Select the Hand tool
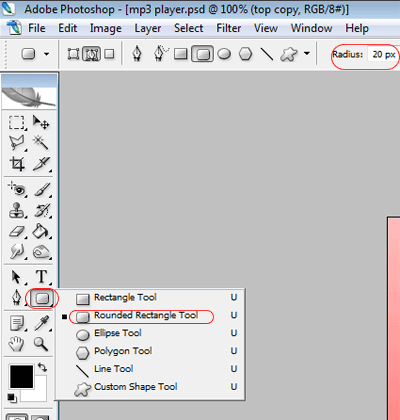The width and height of the screenshot is (400, 420). pyautogui.click(x=17, y=344)
